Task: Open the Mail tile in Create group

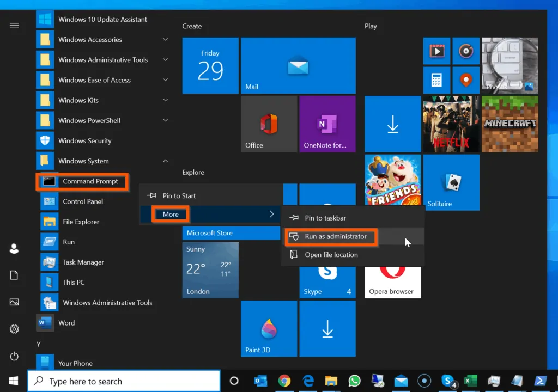Action: (x=298, y=65)
